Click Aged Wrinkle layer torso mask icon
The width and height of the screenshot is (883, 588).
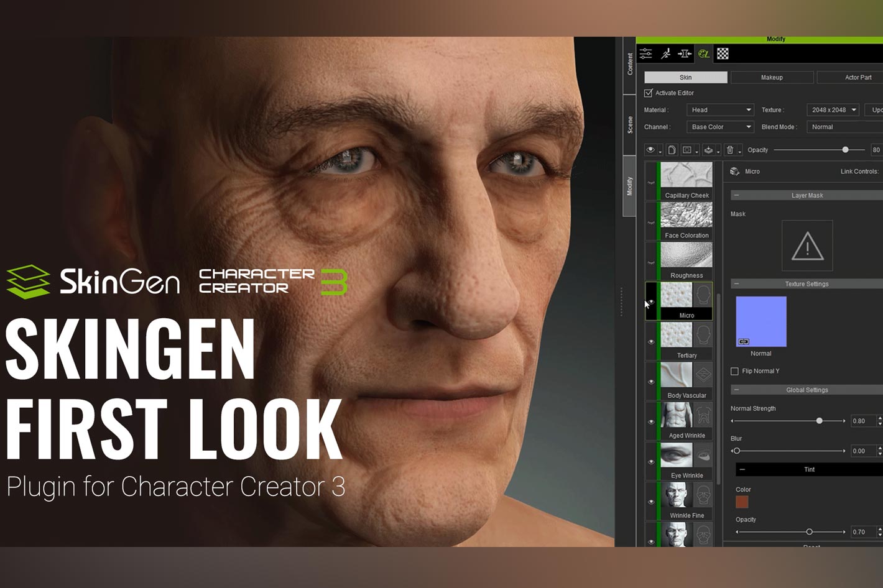(x=703, y=415)
